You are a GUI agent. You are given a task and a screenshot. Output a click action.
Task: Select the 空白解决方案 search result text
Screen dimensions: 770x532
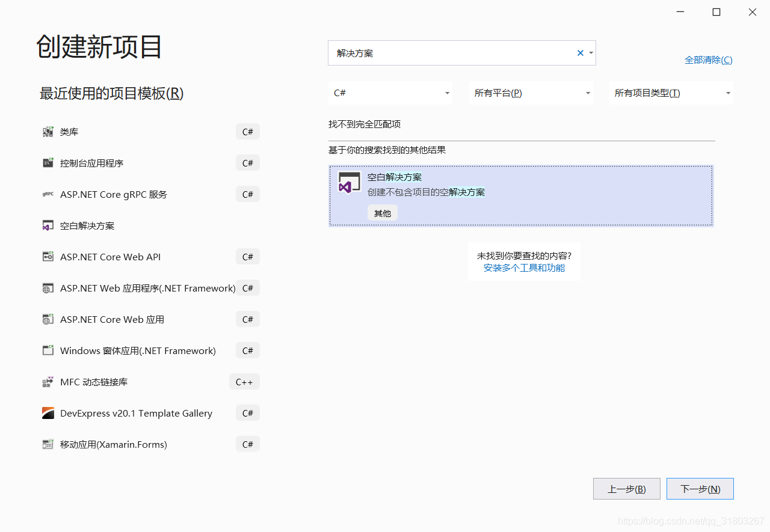click(395, 177)
